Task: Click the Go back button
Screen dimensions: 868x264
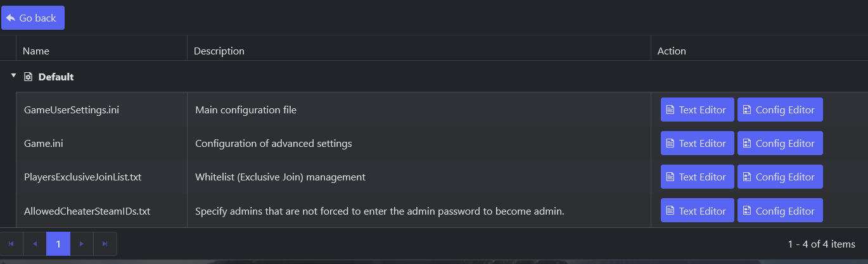Action: click(x=33, y=18)
